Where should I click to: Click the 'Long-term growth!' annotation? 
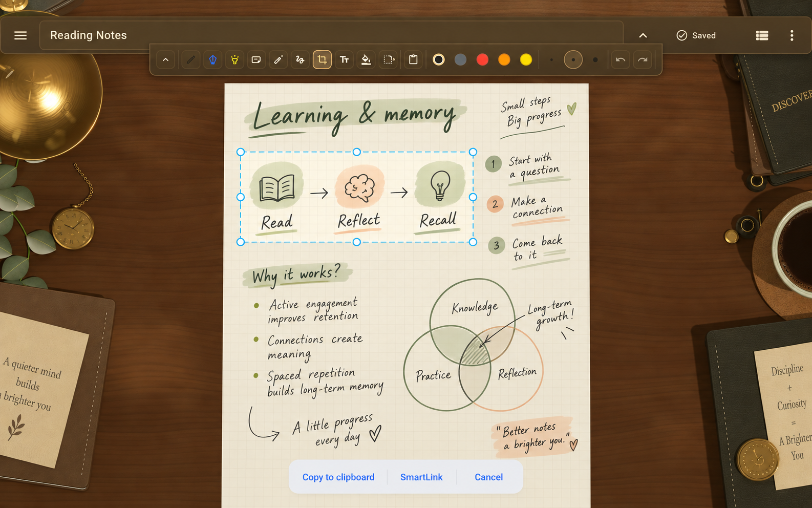click(551, 314)
